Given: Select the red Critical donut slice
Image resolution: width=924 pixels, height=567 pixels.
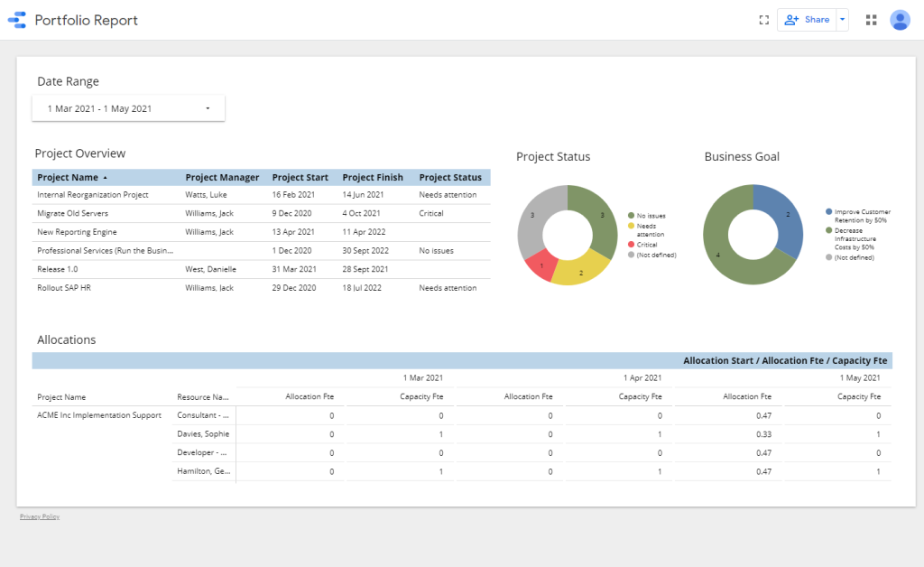Looking at the screenshot, I should coord(542,265).
